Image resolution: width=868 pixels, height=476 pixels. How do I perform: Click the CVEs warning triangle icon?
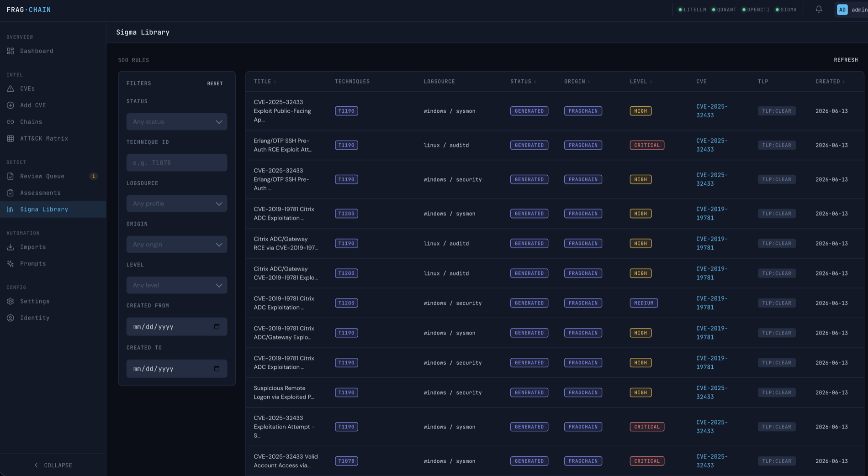pyautogui.click(x=11, y=89)
